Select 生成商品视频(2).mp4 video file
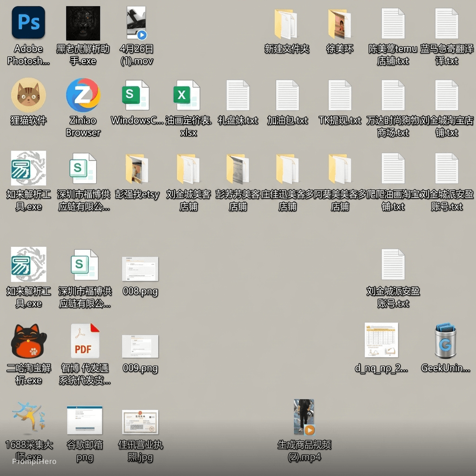476x476 pixels. coord(304,417)
